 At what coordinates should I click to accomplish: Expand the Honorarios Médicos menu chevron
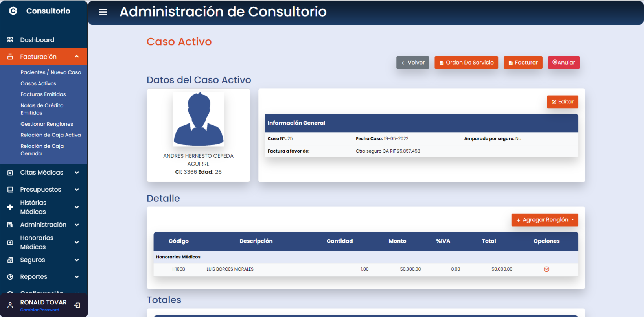[77, 242]
